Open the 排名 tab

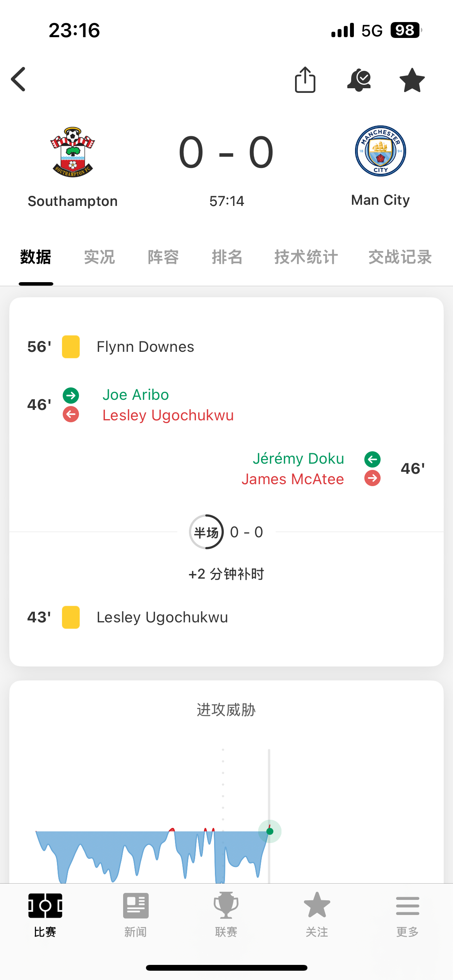pos(227,257)
